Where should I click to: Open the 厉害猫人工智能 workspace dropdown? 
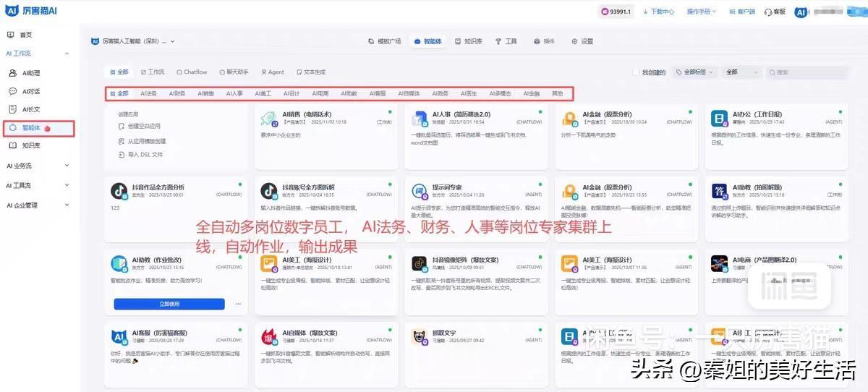coord(133,41)
